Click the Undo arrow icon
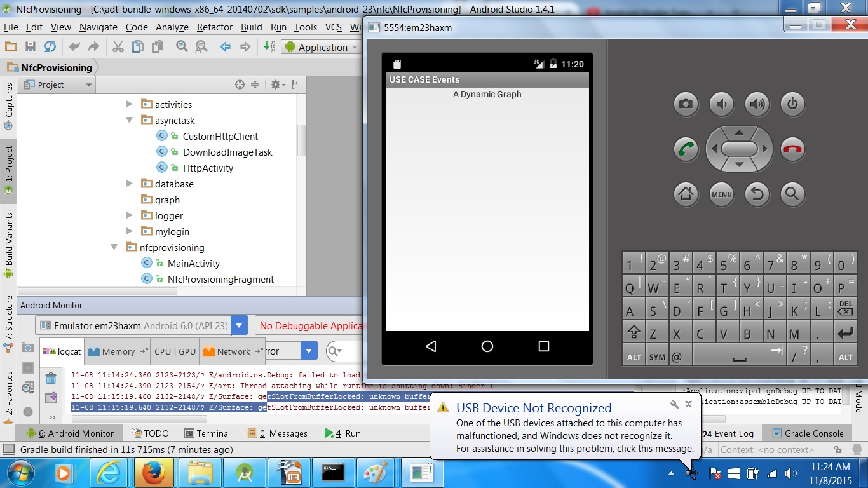This screenshot has height=488, width=868. 74,46
